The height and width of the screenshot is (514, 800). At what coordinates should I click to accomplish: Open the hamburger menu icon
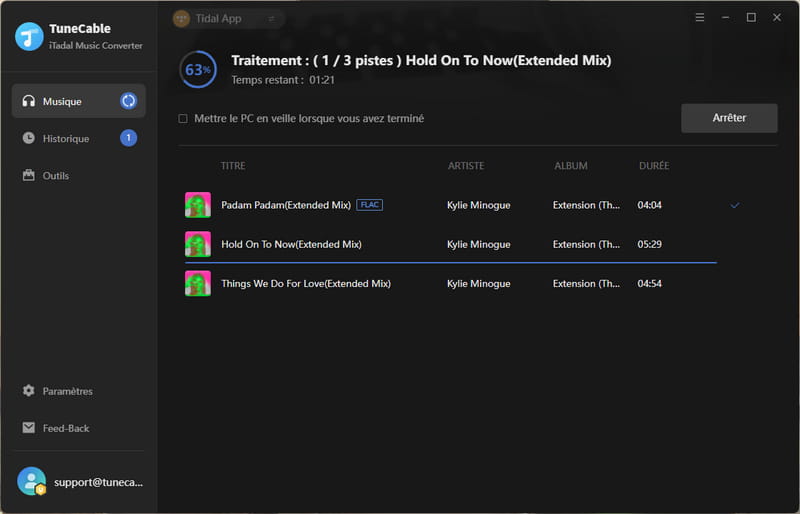[x=700, y=17]
